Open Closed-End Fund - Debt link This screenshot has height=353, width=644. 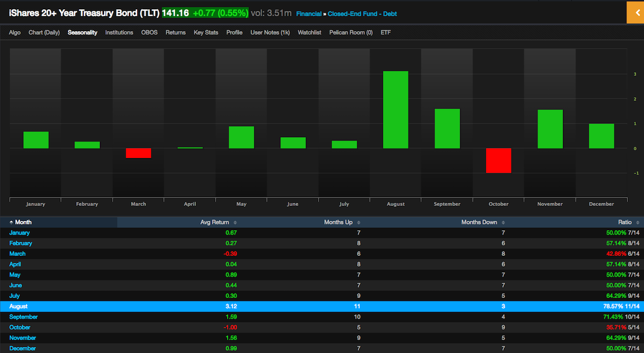pyautogui.click(x=362, y=14)
